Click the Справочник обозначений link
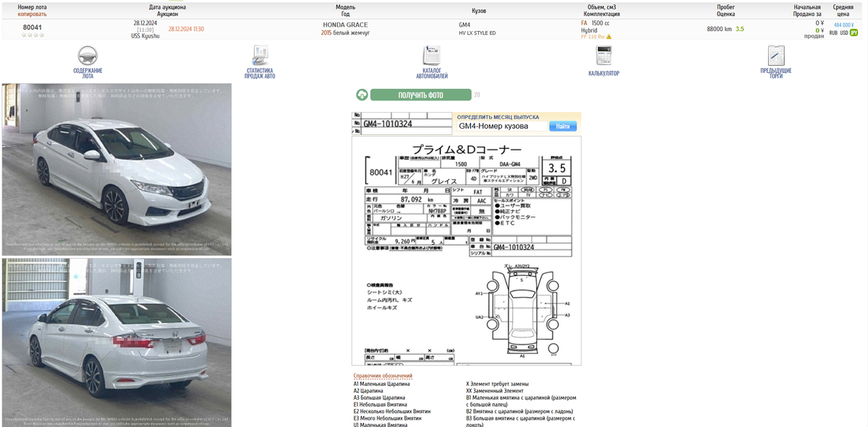868x427 pixels. [383, 376]
